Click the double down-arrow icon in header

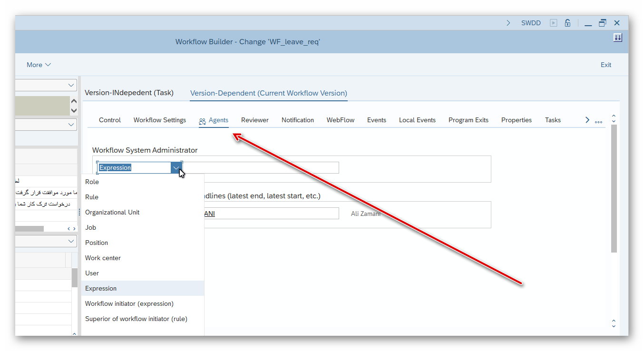[x=617, y=38]
